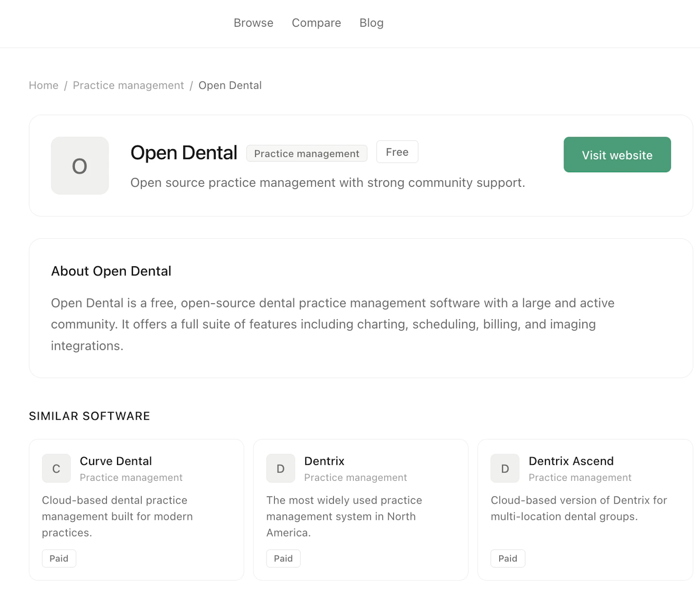
Task: Click the Curve Dental 'C' logo icon
Action: point(56,468)
